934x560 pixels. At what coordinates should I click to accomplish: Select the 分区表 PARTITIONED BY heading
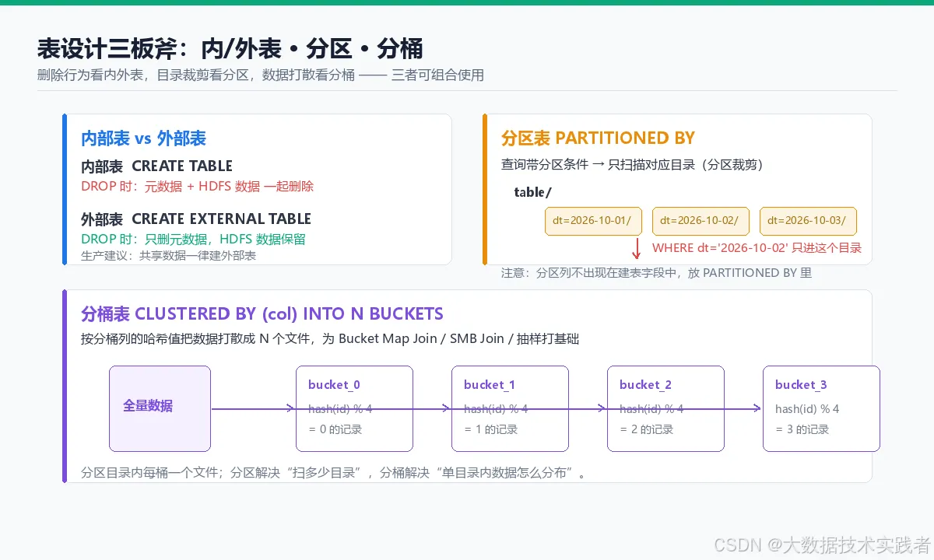click(x=599, y=138)
